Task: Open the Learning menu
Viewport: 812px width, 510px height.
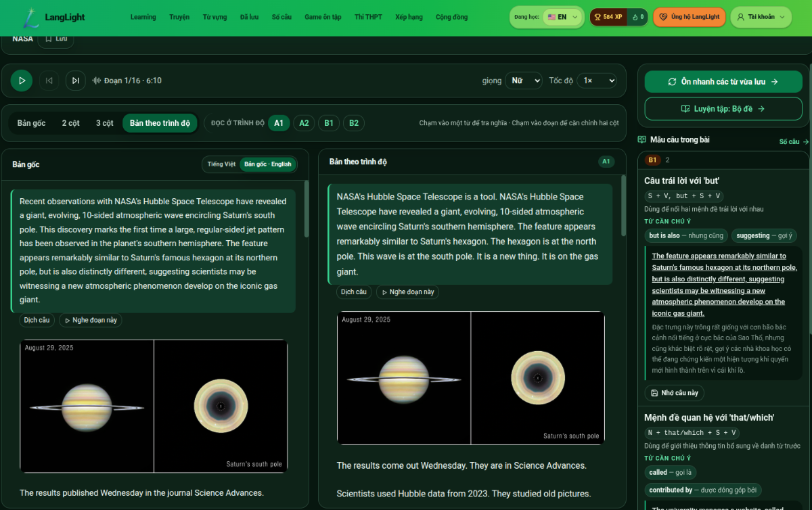Action: coord(143,17)
